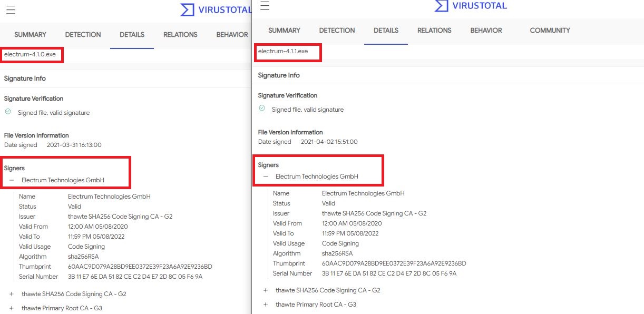Select Details tab in electrum-4.1.1 pane
The image size is (644, 314).
coord(386,31)
